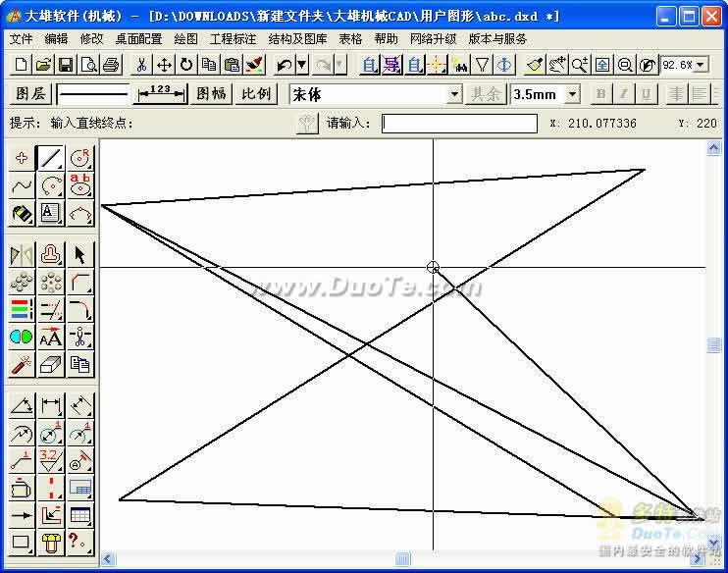Open the 工程标注 menu
Screen dimensions: 728x573
point(233,39)
